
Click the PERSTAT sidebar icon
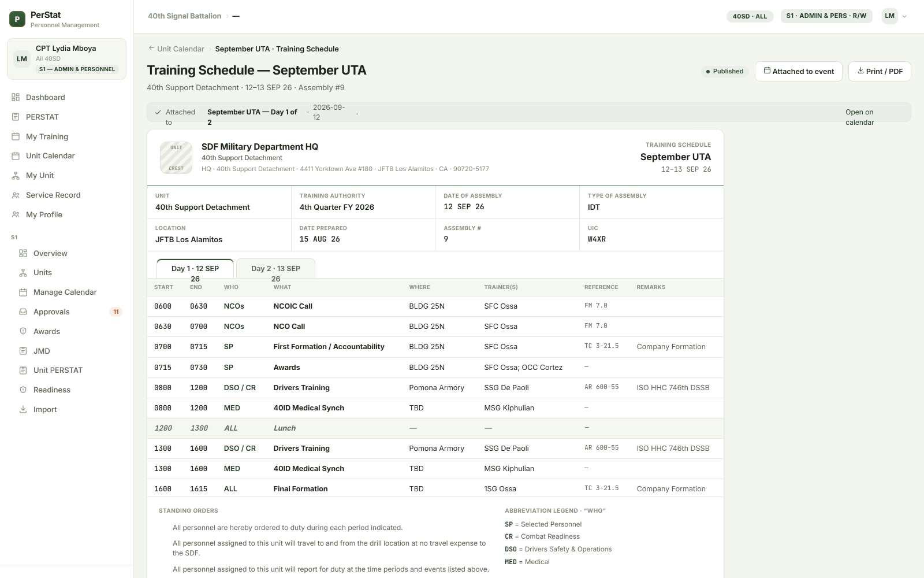coord(16,117)
